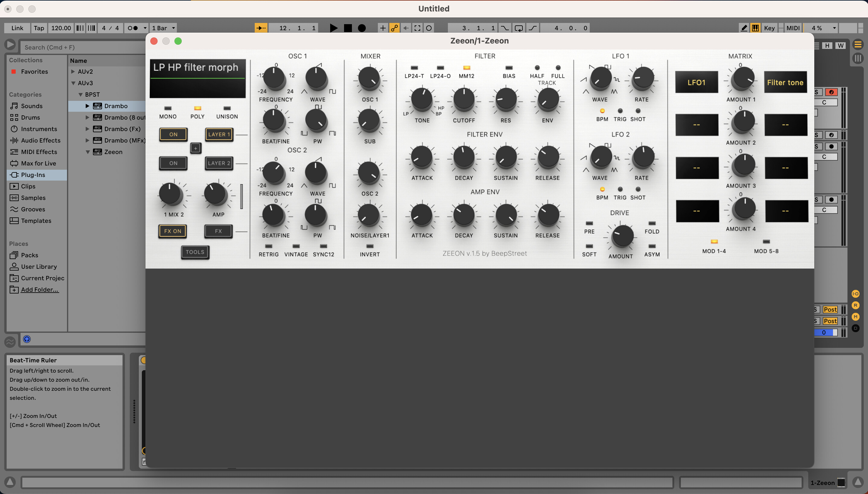
Task: Click the FX ON button
Action: click(173, 231)
